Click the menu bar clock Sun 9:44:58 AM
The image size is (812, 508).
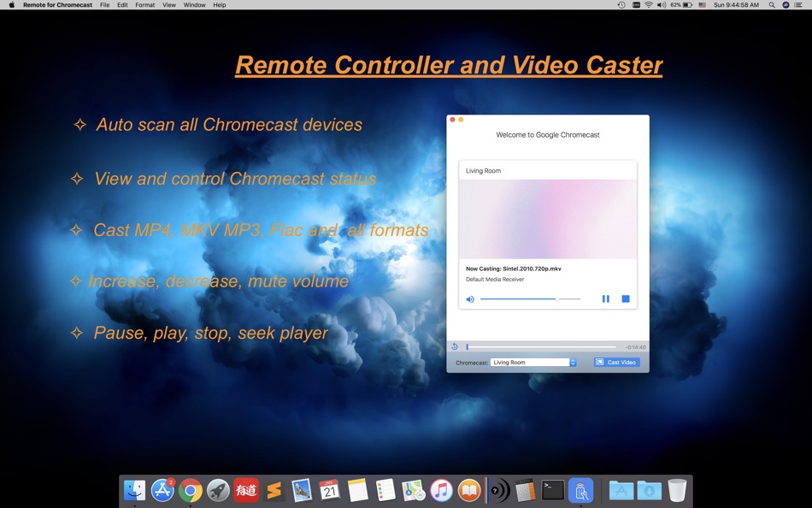736,4
